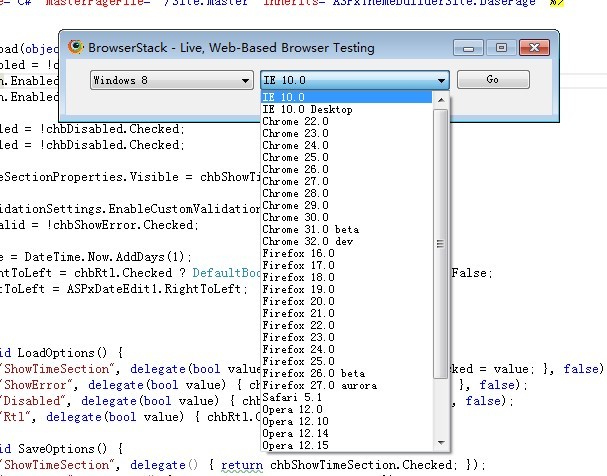Select Firefox 23.0 option
The height and width of the screenshot is (476, 607).
coord(346,337)
